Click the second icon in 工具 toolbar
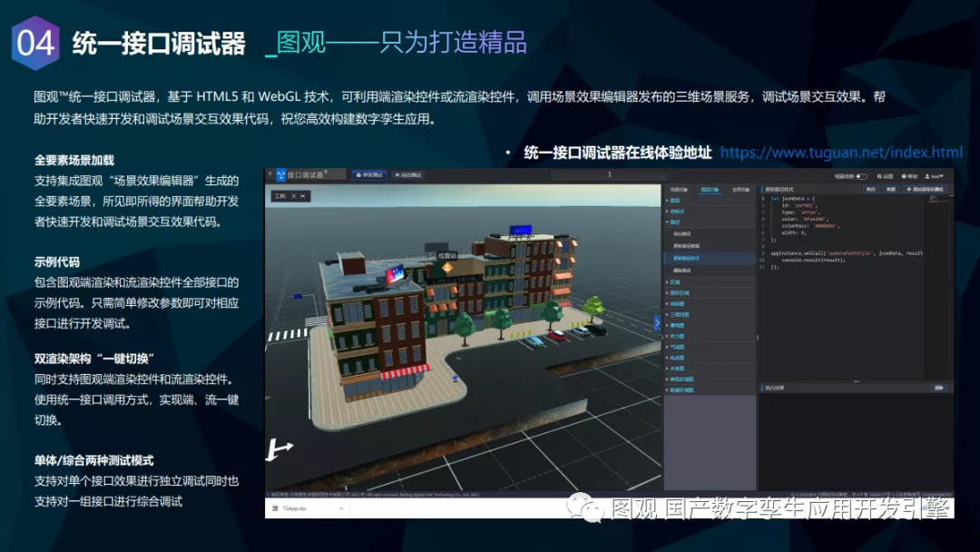Viewport: 980px width, 552px height. (x=303, y=196)
